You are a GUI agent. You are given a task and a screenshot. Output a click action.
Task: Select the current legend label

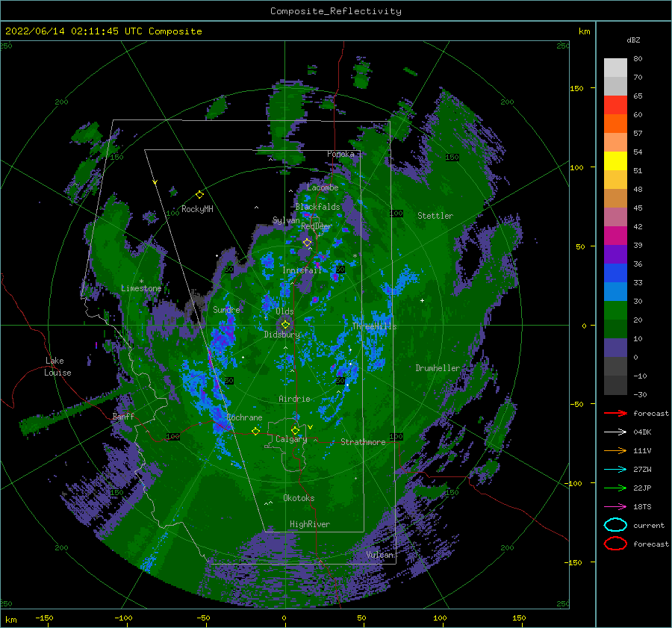click(649, 525)
